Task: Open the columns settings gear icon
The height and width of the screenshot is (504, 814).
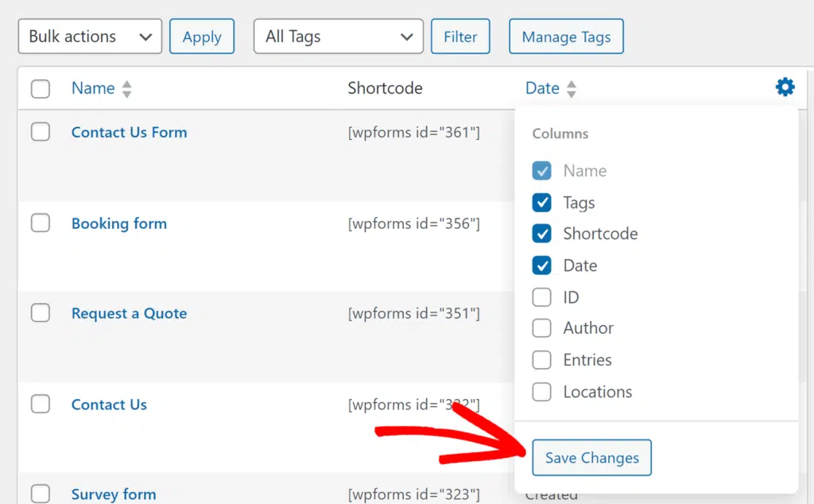Action: (x=785, y=87)
